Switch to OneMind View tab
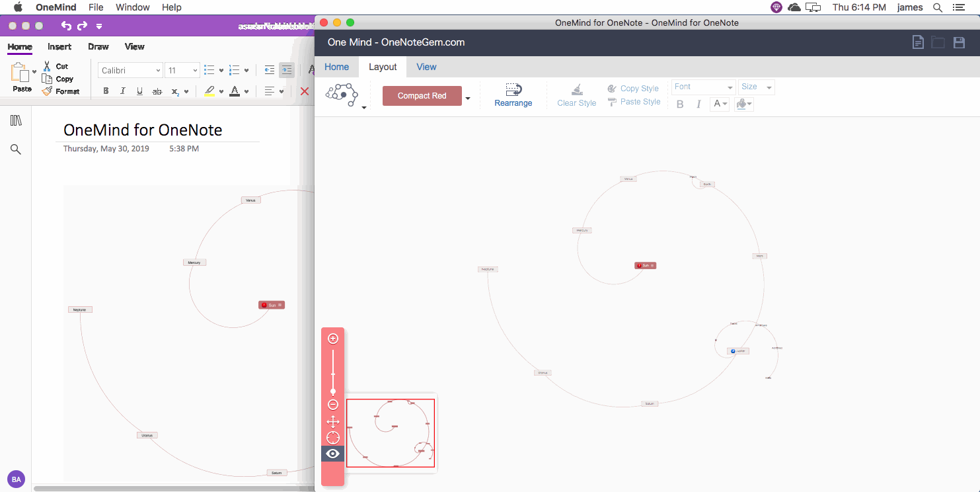 426,67
